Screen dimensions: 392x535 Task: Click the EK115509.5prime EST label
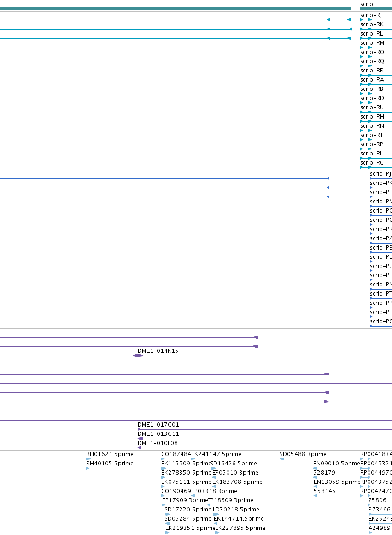[x=186, y=464]
